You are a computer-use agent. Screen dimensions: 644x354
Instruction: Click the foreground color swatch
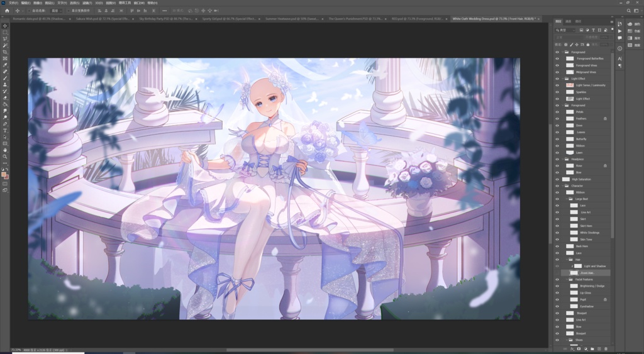tap(4, 175)
